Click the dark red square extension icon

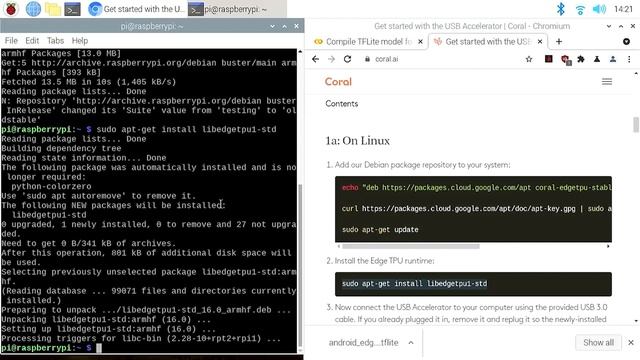coord(549,59)
